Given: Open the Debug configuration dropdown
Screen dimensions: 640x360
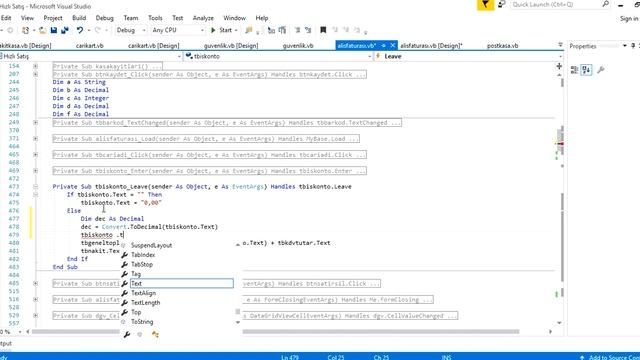Looking at the screenshot, I should pos(131,30).
